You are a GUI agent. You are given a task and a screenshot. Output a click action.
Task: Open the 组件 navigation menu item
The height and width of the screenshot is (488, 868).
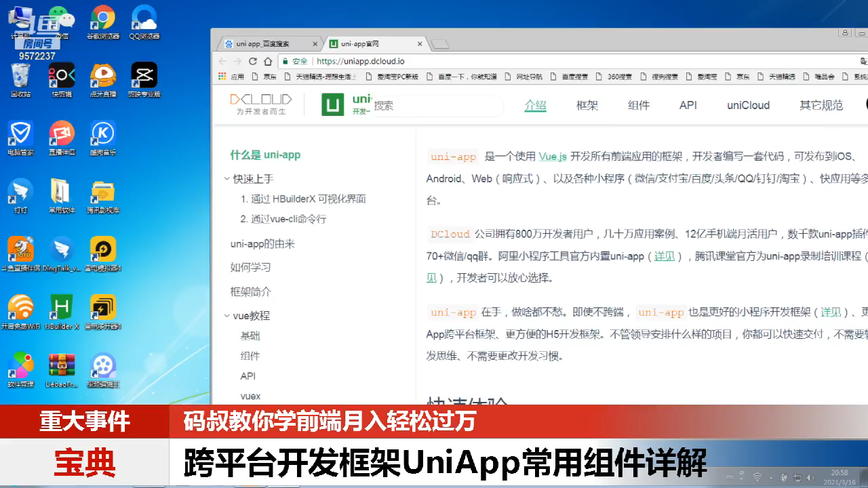click(x=638, y=106)
